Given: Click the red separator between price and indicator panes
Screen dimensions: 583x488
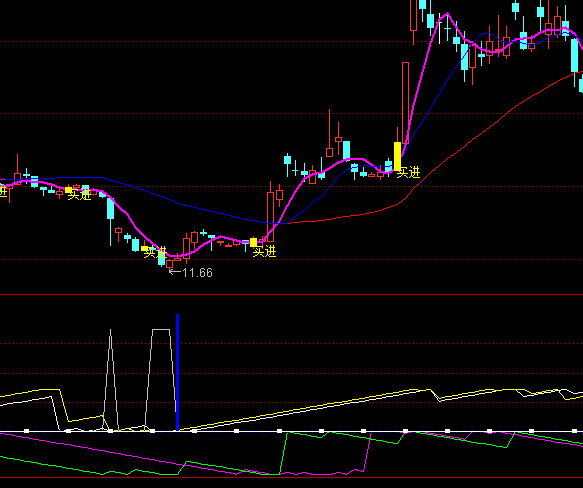Looking at the screenshot, I should [292, 294].
